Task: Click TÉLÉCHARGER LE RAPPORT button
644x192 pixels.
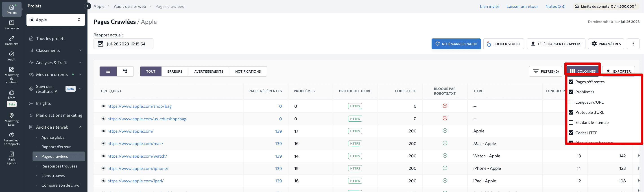Action: 556,44
